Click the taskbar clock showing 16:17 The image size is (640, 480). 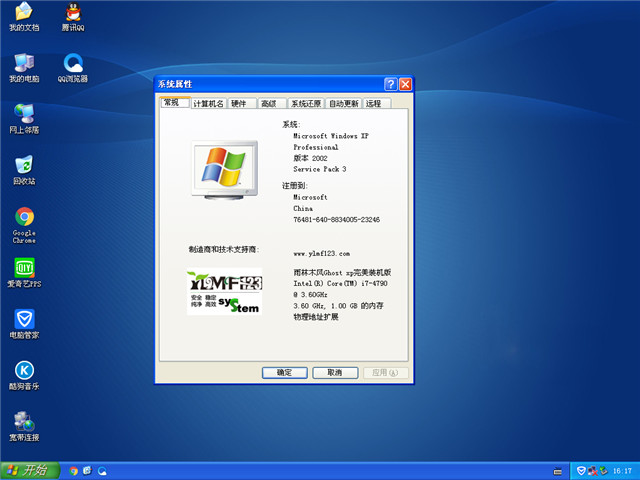coord(622,471)
